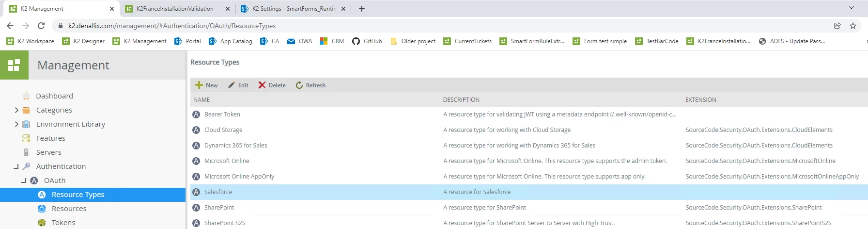
Task: Bookmark this page with star icon
Action: pyautogui.click(x=853, y=26)
